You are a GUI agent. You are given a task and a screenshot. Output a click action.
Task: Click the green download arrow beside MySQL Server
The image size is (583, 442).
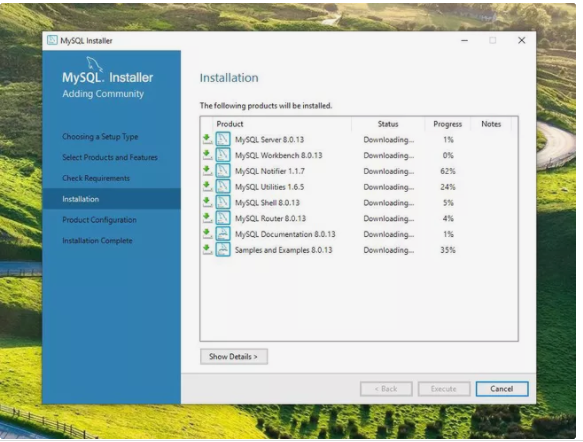pos(207,139)
